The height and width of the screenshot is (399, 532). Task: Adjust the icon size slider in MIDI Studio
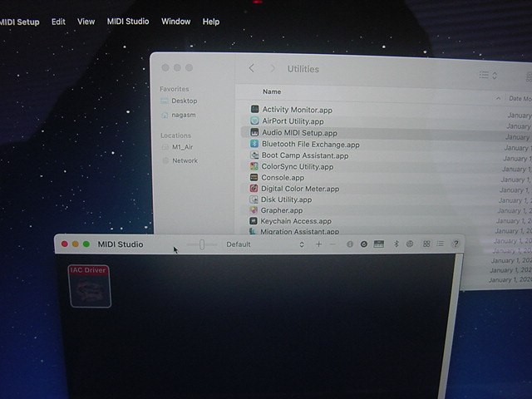(202, 244)
